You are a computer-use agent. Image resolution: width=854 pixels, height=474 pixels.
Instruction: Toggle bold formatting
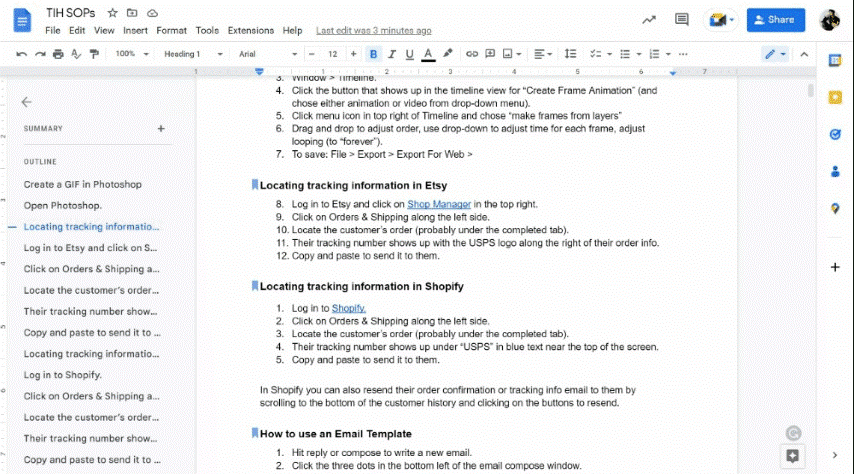click(374, 54)
